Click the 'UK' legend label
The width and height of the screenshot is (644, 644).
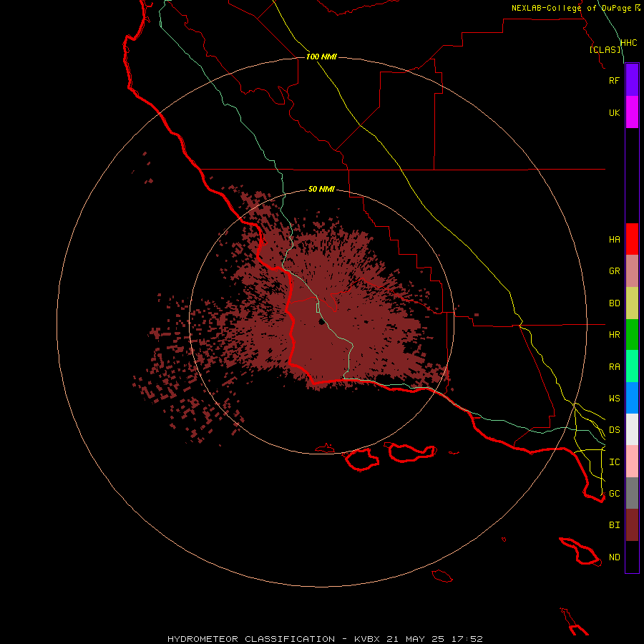614,112
